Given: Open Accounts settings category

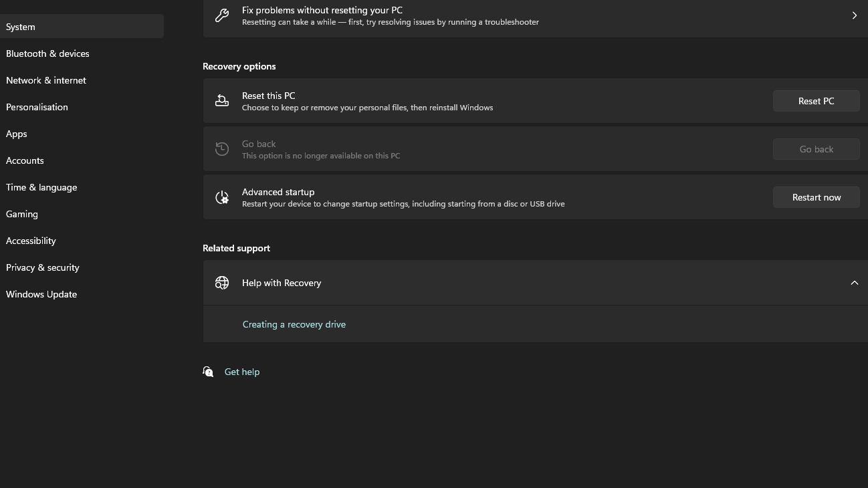Looking at the screenshot, I should coord(25,160).
